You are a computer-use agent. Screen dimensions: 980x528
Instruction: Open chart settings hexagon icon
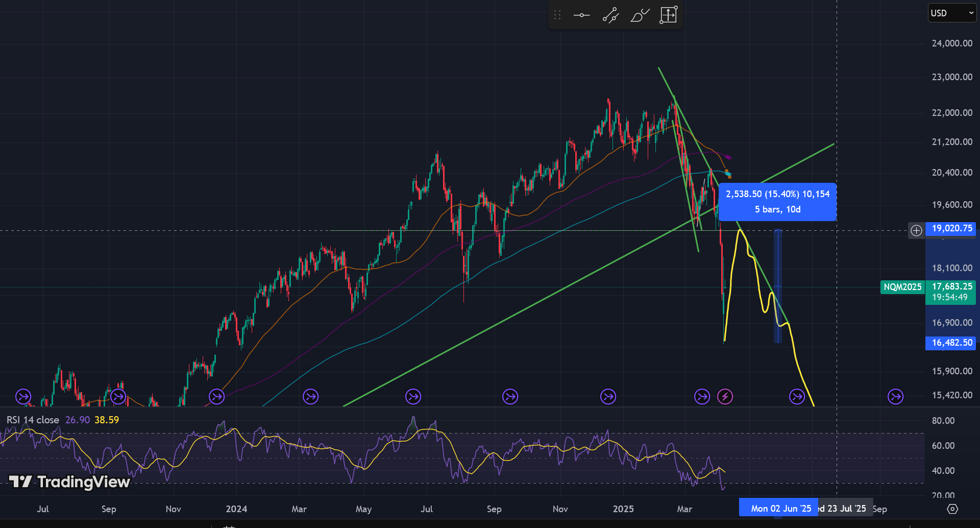click(952, 509)
